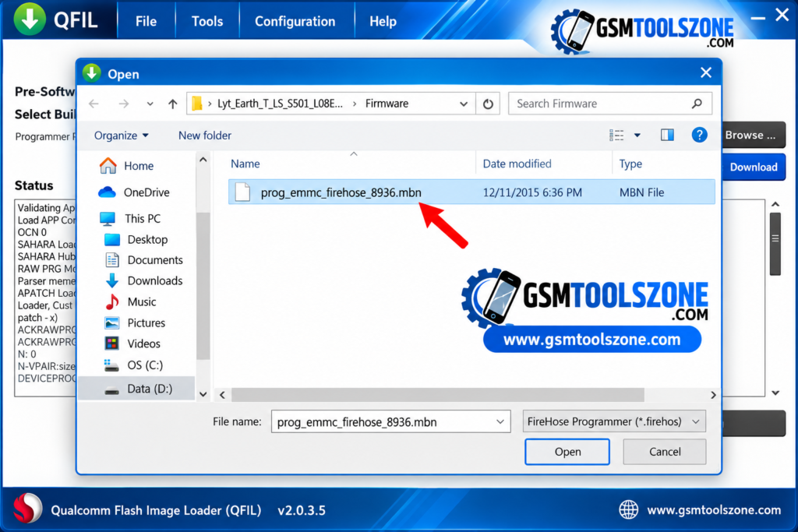798x532 pixels.
Task: Go up one folder level
Action: click(172, 104)
